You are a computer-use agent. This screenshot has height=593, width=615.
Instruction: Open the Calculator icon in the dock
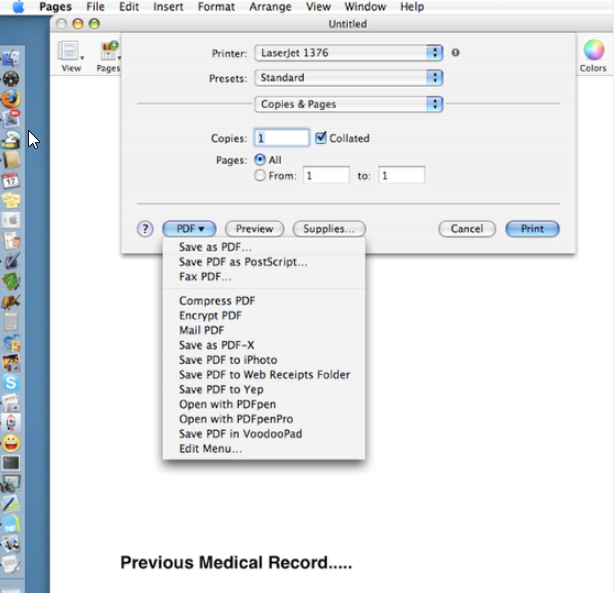tap(11, 322)
